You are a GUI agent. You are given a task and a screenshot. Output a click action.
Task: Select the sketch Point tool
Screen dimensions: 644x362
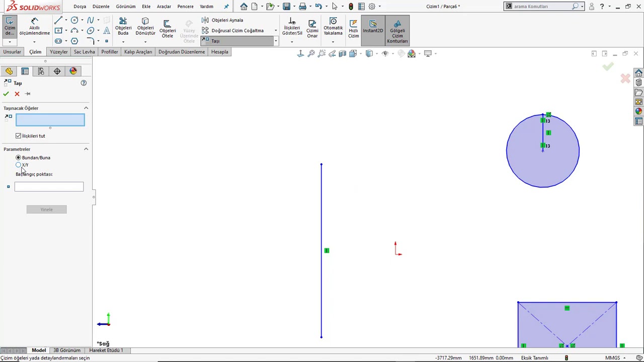[106, 41]
